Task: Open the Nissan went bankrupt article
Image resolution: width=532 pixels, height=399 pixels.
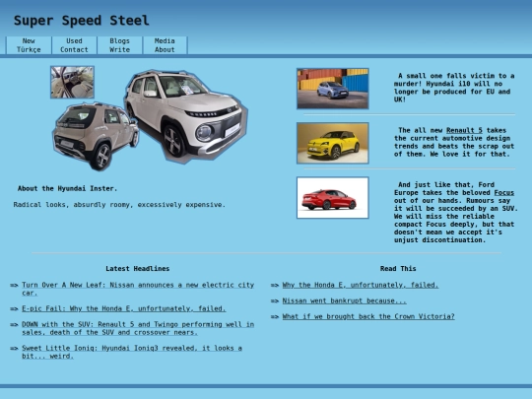Action: tap(345, 300)
